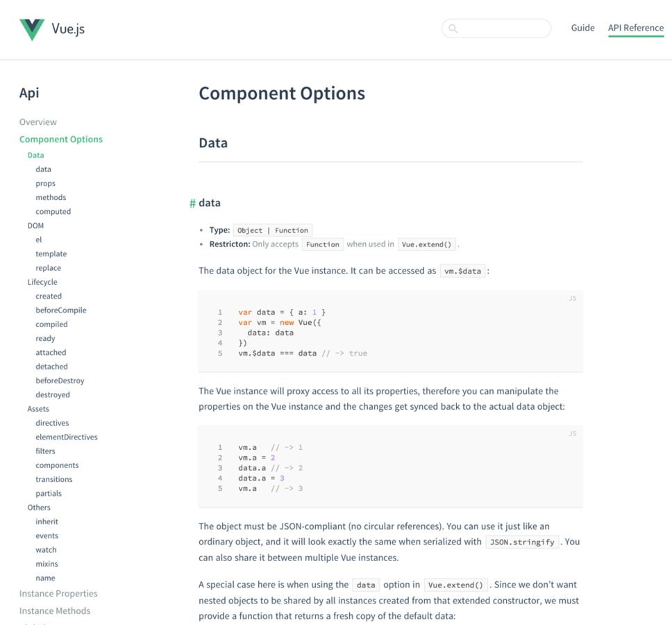Go to the data sidebar entry
The width and height of the screenshot is (672, 625).
tap(43, 169)
